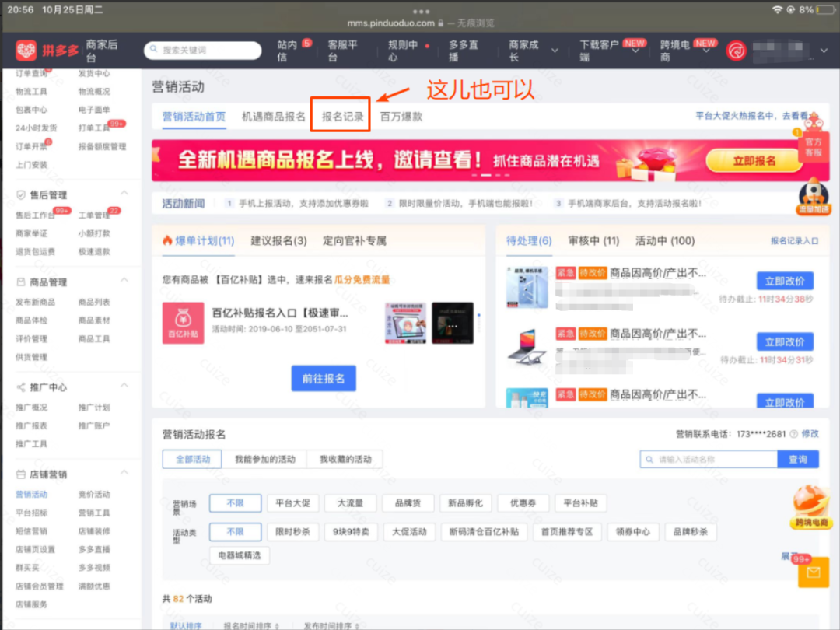This screenshot has width=840, height=630.
Task: Click the help icon beside contact phone
Action: point(794,434)
